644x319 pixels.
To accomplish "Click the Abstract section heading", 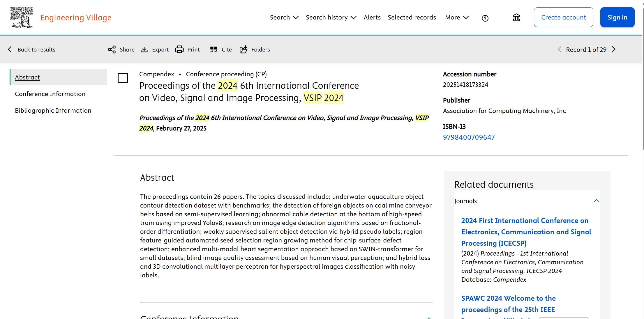I will click(x=157, y=178).
